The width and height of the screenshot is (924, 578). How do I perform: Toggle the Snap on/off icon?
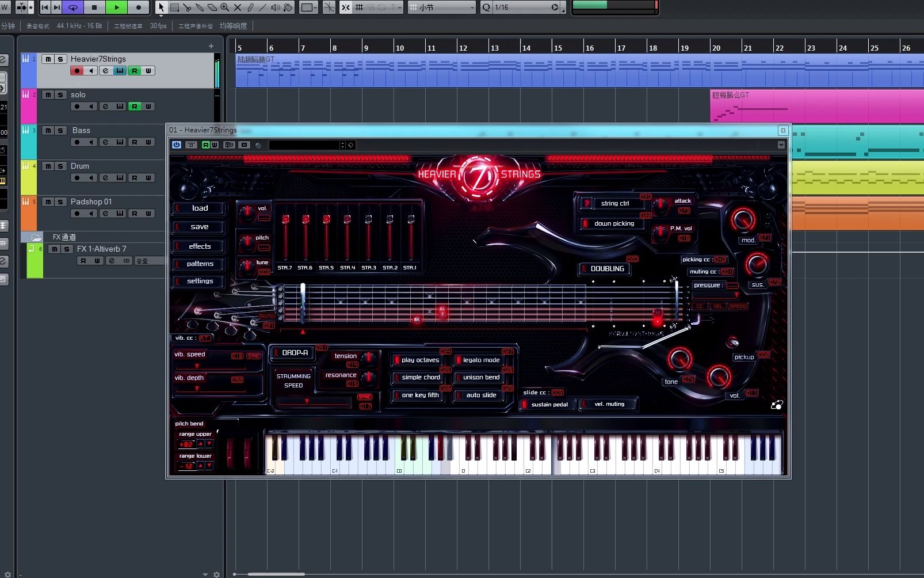pos(345,7)
